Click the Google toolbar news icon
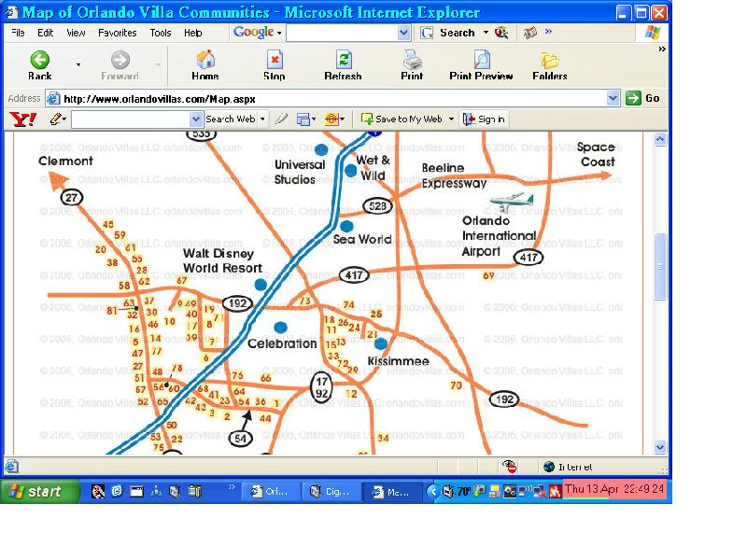The width and height of the screenshot is (747, 560). pyautogui.click(x=529, y=33)
